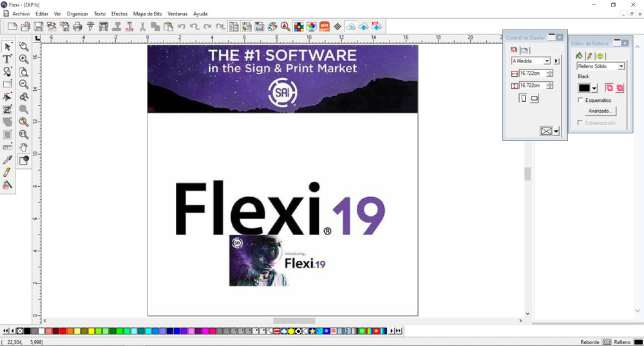Open the Archivo menu
644x346 pixels.
[21, 14]
